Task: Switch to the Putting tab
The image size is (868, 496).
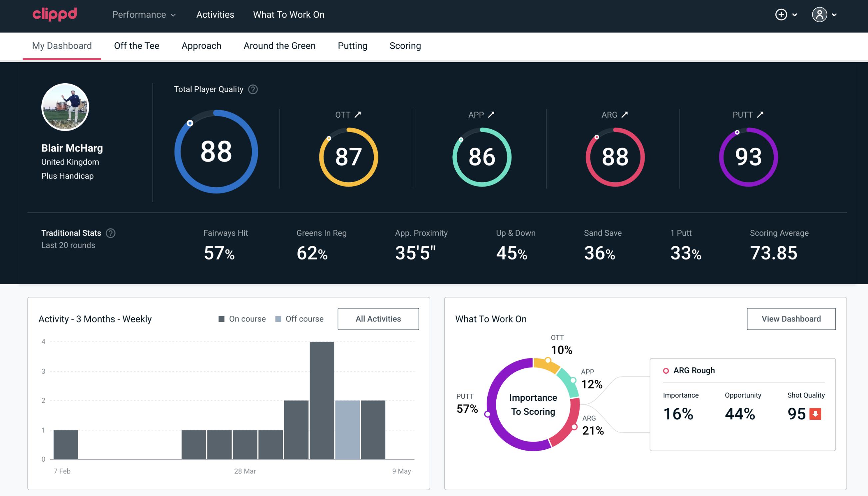Action: pyautogui.click(x=352, y=45)
